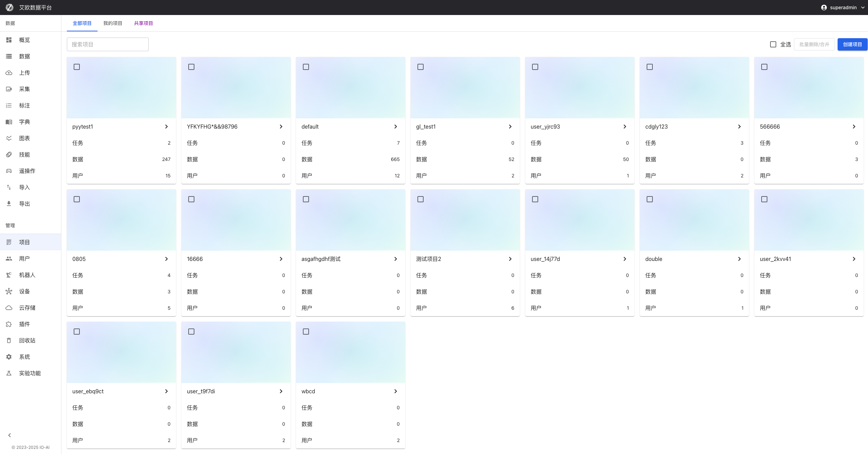
Task: Open the 回收站 trash bin icon
Action: pos(9,340)
